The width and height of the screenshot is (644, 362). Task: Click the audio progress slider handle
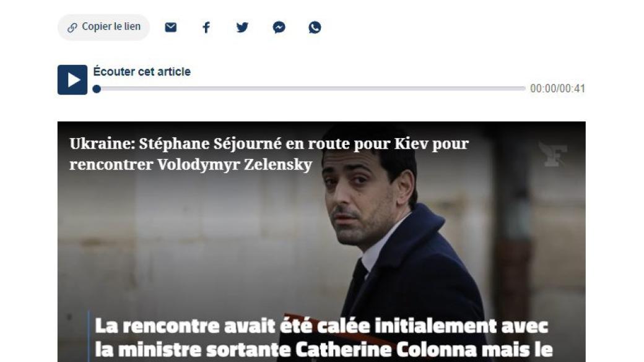tap(97, 88)
